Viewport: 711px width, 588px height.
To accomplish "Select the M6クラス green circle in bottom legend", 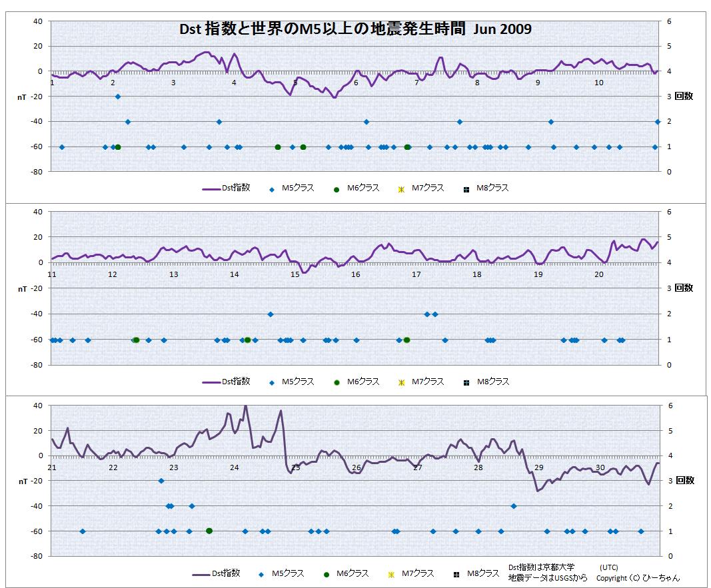I will tap(327, 574).
